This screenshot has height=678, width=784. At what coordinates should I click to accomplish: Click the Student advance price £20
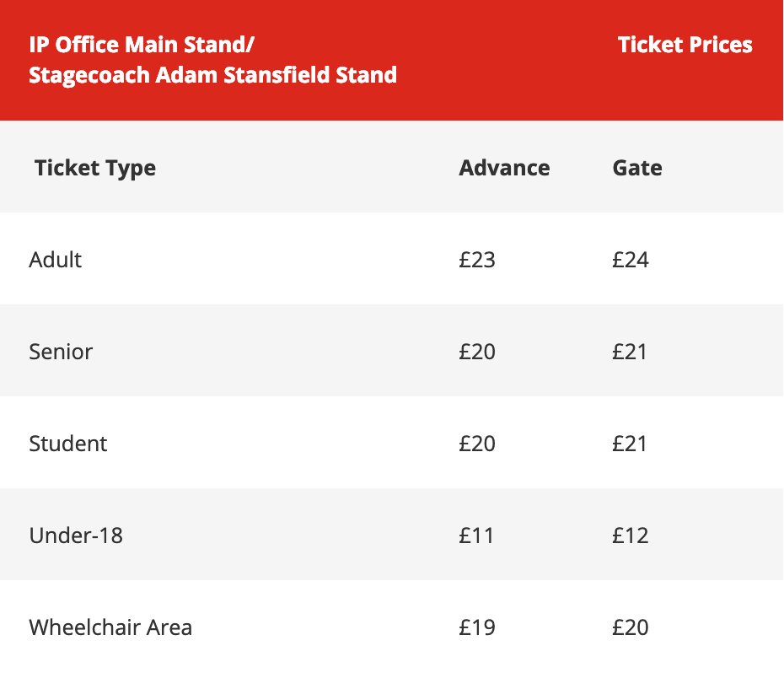[477, 444]
